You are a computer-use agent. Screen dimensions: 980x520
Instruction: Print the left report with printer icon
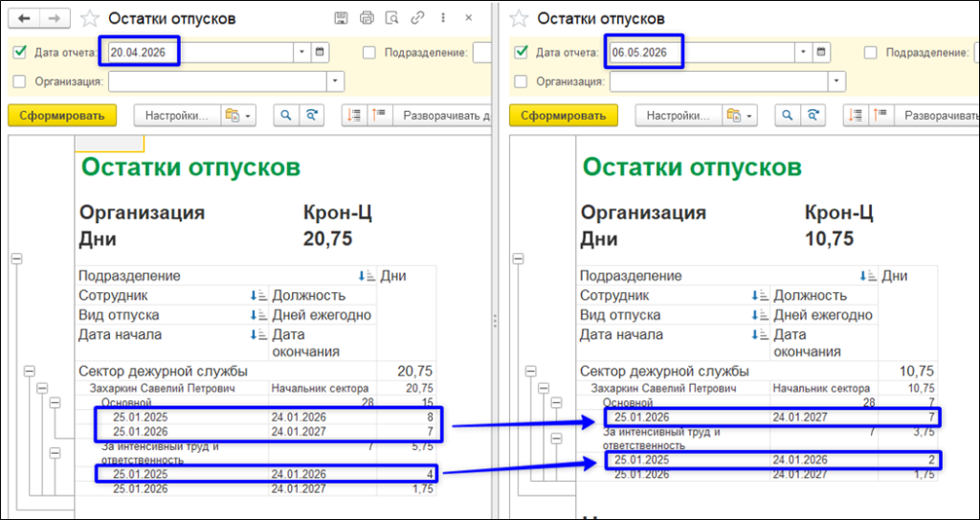pos(367,18)
